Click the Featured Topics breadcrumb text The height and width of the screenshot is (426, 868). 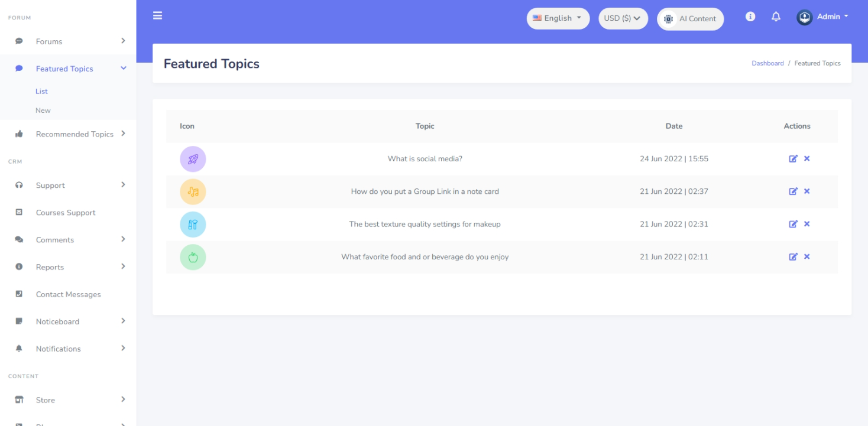pos(817,63)
